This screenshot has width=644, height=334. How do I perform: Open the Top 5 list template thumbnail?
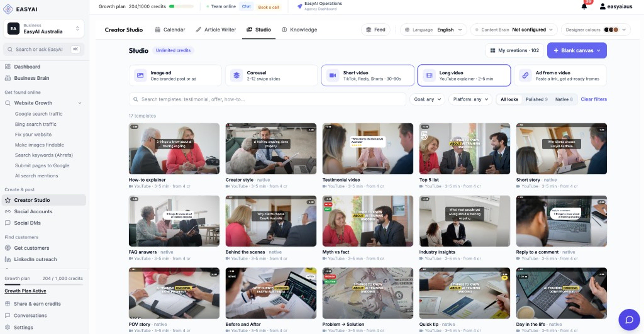point(465,148)
